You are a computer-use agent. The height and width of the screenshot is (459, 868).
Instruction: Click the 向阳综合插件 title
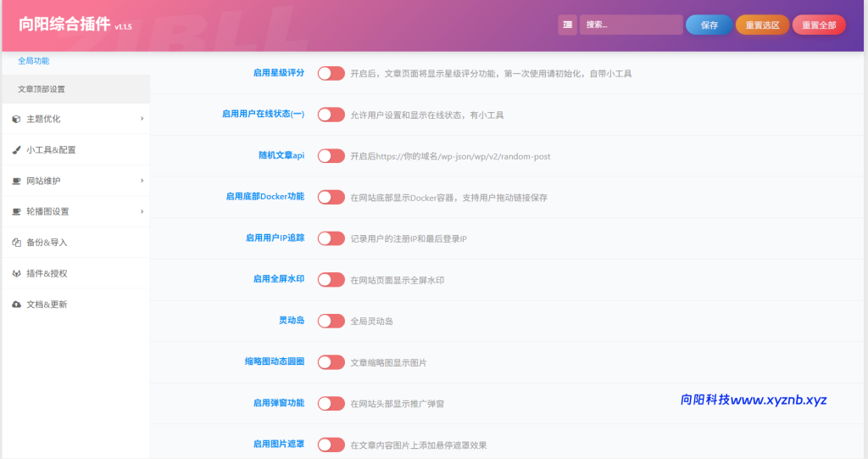pos(64,25)
